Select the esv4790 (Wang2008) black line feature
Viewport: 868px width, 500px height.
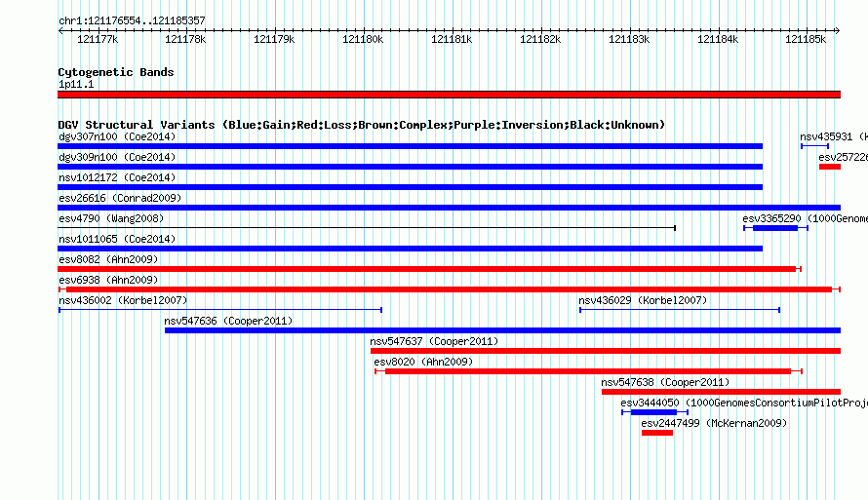[x=367, y=228]
